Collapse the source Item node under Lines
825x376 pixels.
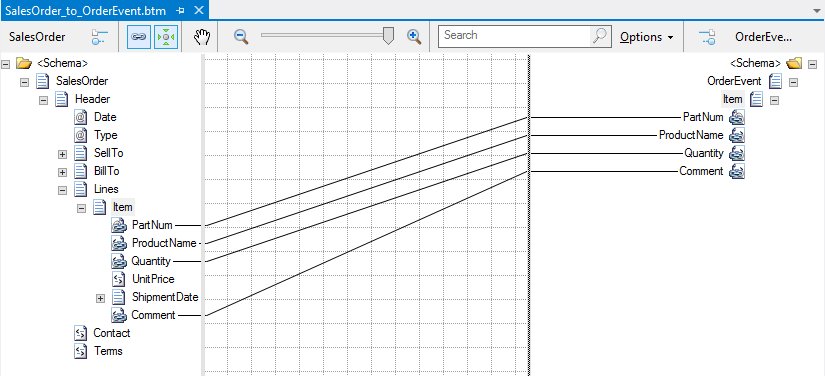(x=82, y=208)
